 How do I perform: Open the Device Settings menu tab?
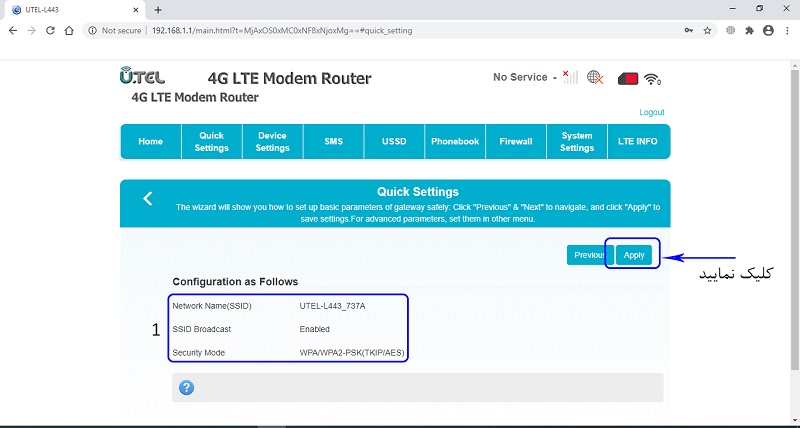click(x=272, y=141)
